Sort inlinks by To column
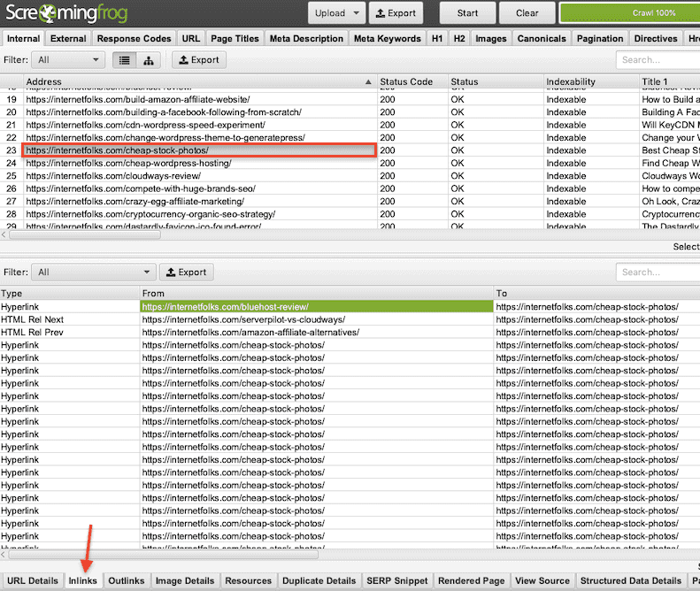The height and width of the screenshot is (591, 700). tap(596, 293)
